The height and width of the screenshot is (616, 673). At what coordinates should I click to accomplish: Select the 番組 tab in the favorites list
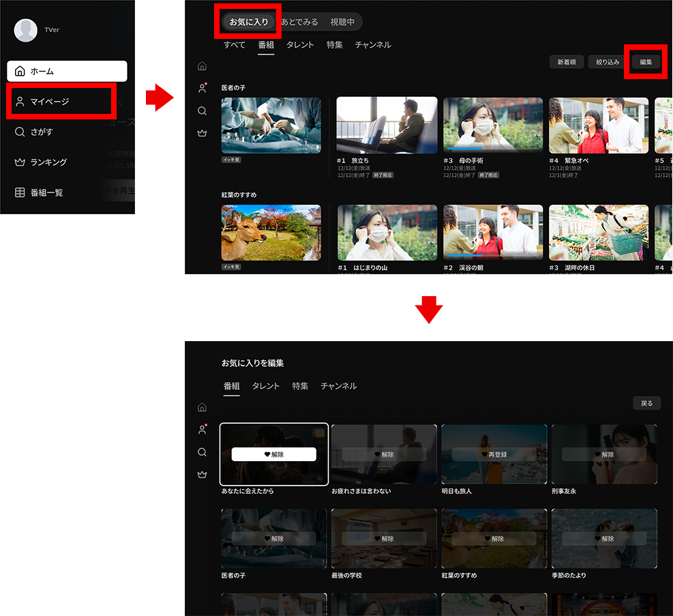click(266, 44)
